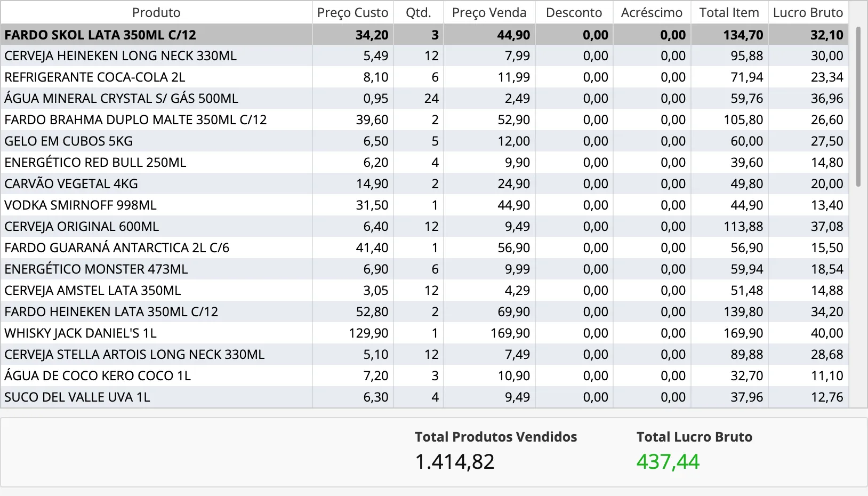Click Lucro Bruto value 12,76
868x496 pixels.
(827, 397)
